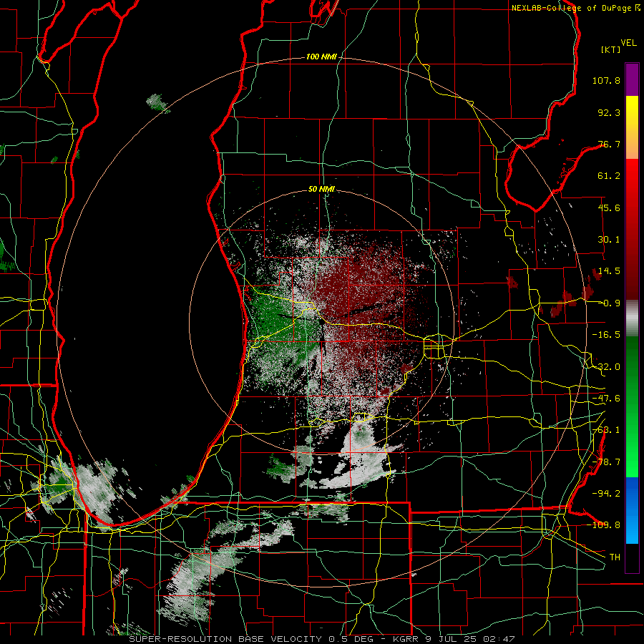Click the -16.5 velocity scale value
Screen dimensions: 644x644
click(606, 335)
